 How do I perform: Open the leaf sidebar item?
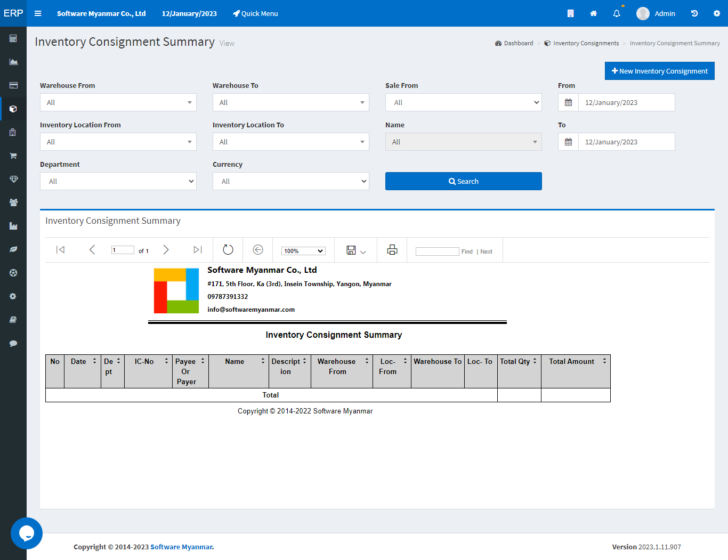13,249
